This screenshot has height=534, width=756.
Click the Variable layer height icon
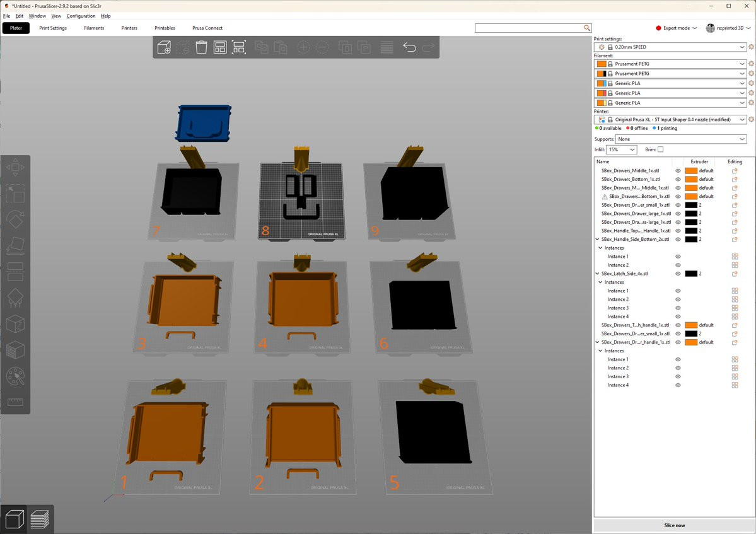(387, 47)
